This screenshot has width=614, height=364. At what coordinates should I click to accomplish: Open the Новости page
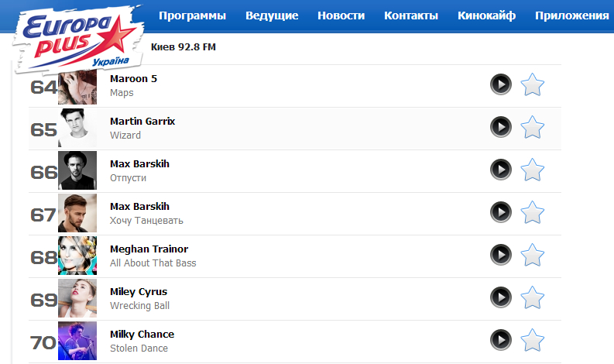pyautogui.click(x=341, y=15)
